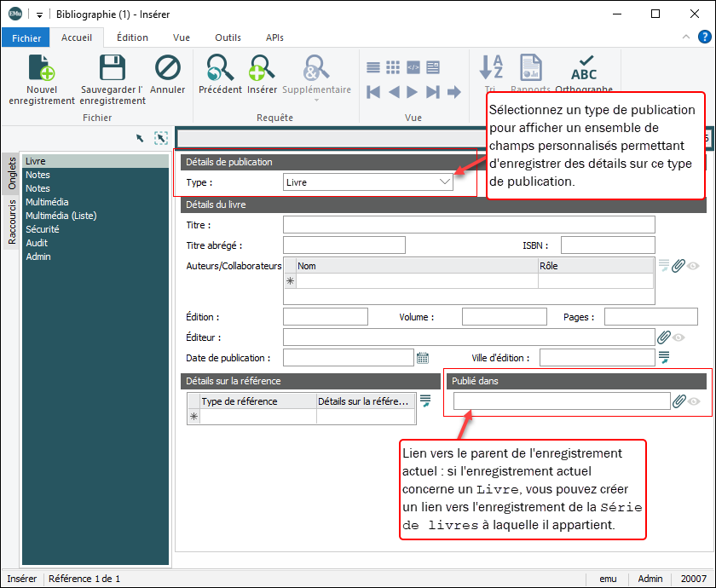Screen dimensions: 716x588
Task: Open the Ville d'édition lookup list
Action: pos(664,357)
